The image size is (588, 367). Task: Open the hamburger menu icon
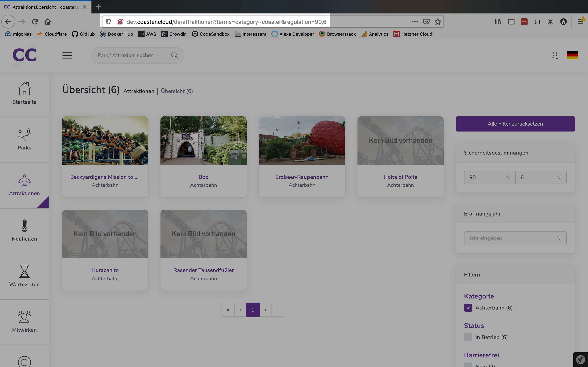coord(67,55)
